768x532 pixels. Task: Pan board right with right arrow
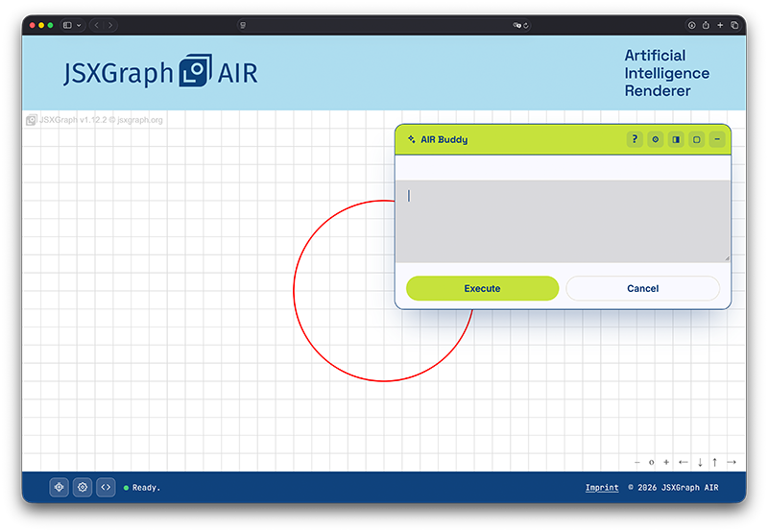point(732,462)
